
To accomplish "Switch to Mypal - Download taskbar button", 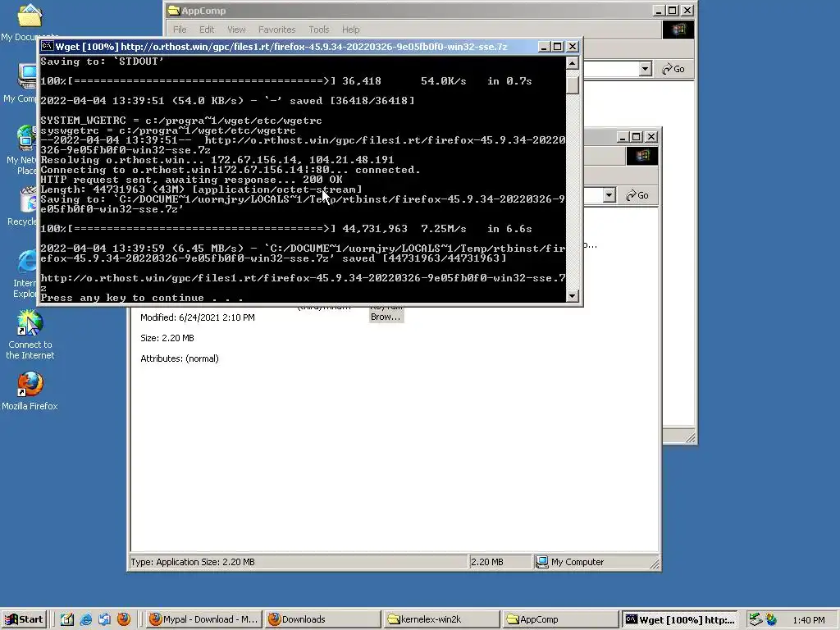I will tap(204, 619).
